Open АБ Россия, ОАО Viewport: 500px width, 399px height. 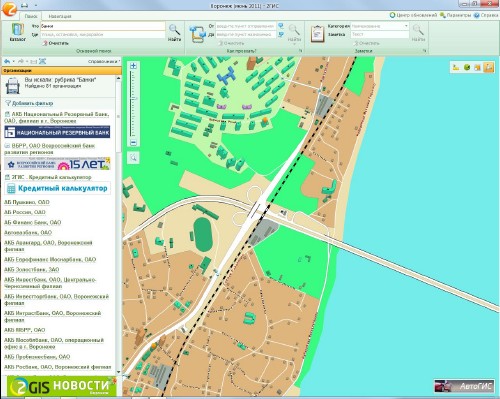click(x=25, y=212)
